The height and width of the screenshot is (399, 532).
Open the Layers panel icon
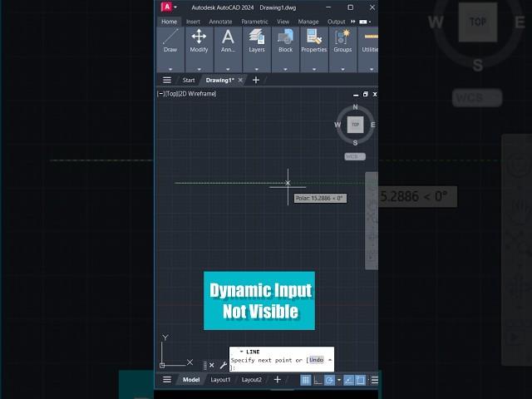click(257, 37)
